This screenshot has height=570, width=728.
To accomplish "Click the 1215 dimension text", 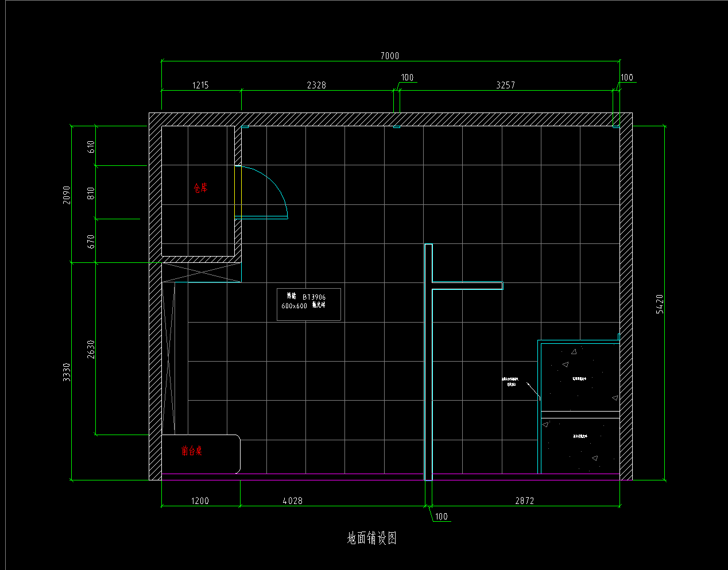I will tap(200, 85).
